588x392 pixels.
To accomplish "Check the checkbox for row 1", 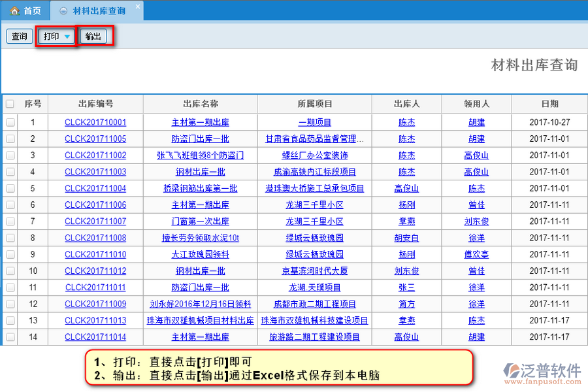I will 10,122.
